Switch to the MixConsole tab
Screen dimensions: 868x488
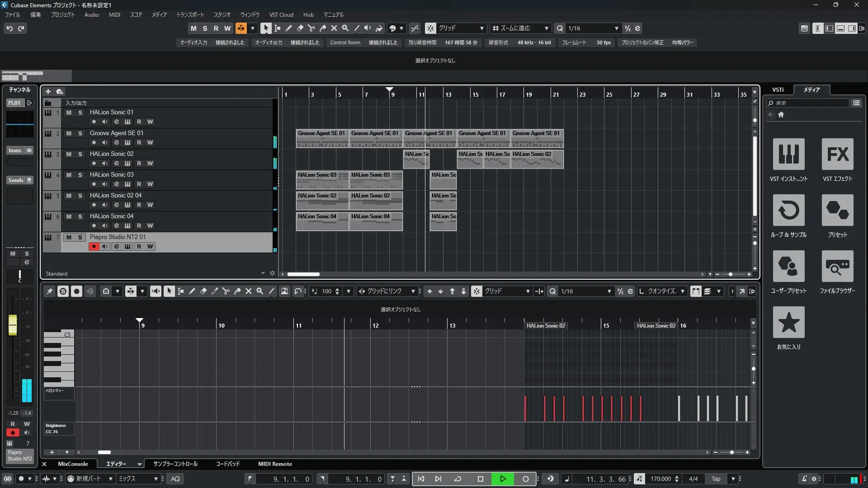(73, 464)
